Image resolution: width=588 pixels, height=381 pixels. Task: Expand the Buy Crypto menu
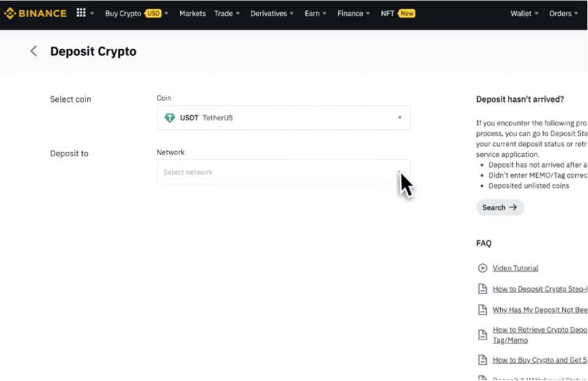(137, 14)
